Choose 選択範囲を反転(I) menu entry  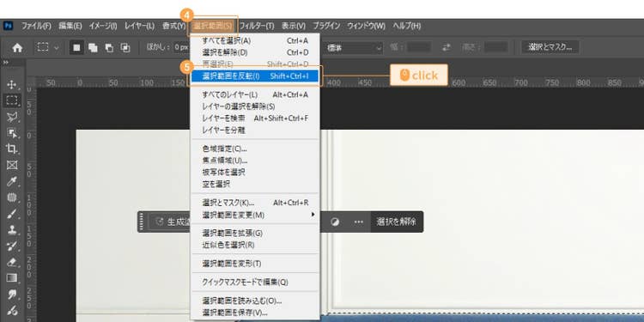tap(255, 76)
